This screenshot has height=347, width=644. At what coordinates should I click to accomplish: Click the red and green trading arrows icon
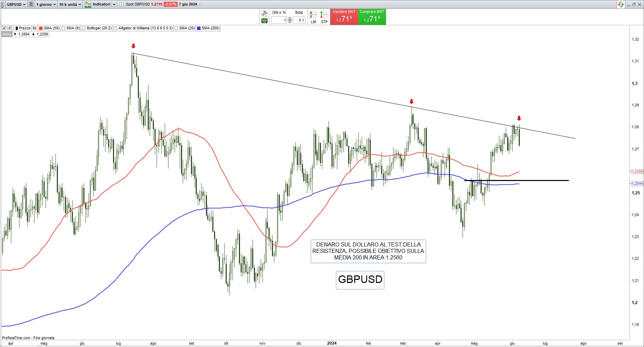[621, 4]
